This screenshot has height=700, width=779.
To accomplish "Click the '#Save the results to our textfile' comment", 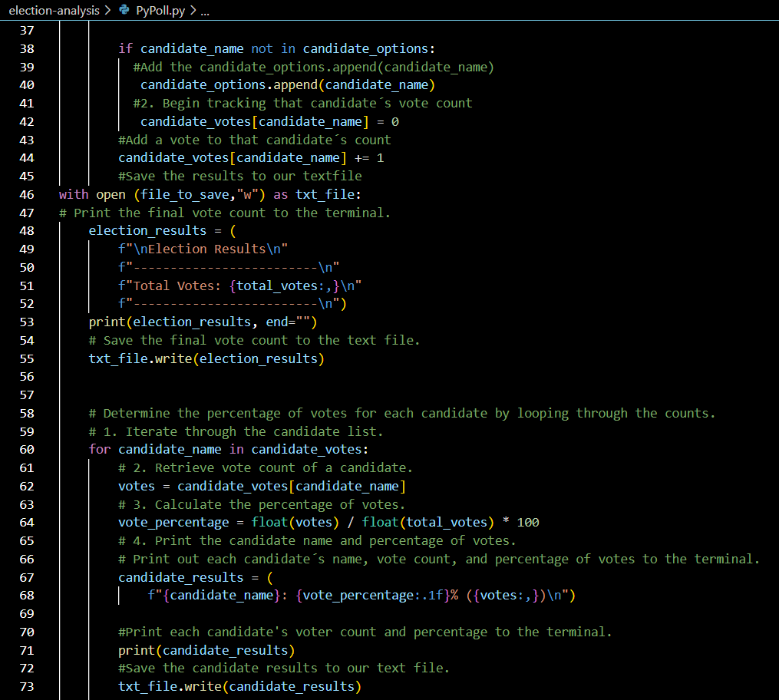I will tap(240, 177).
